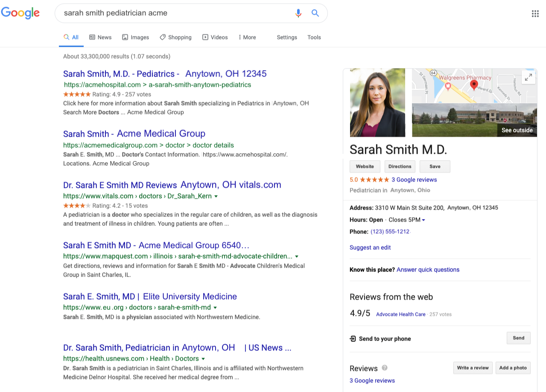
Task: Switch to the News tab
Action: [100, 38]
